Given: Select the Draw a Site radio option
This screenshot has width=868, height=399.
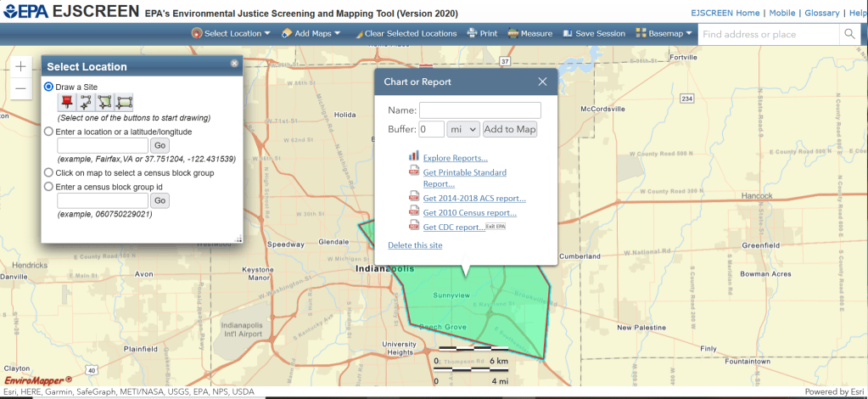Looking at the screenshot, I should (48, 87).
